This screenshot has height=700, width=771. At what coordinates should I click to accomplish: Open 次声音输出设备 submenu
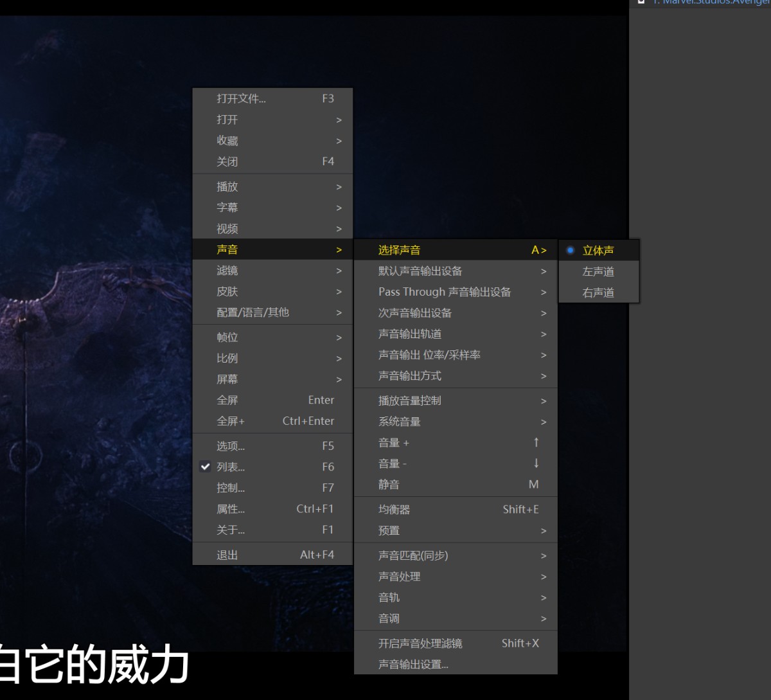point(456,313)
